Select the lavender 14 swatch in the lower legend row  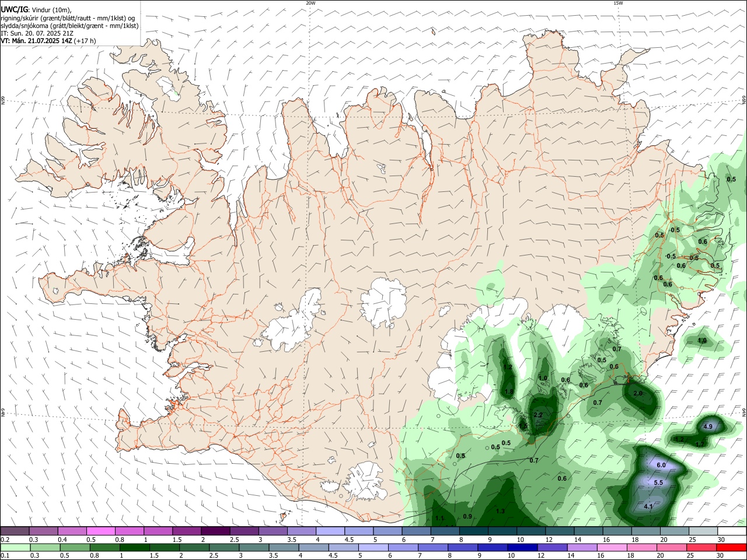coord(582,548)
